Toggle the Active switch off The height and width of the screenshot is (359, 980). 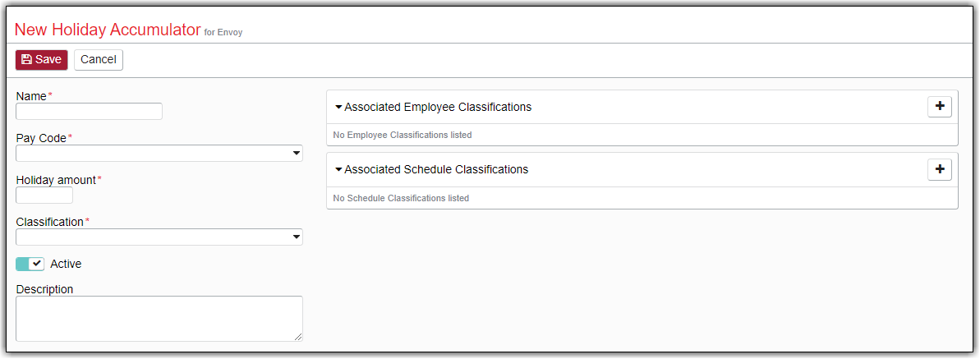[x=30, y=264]
